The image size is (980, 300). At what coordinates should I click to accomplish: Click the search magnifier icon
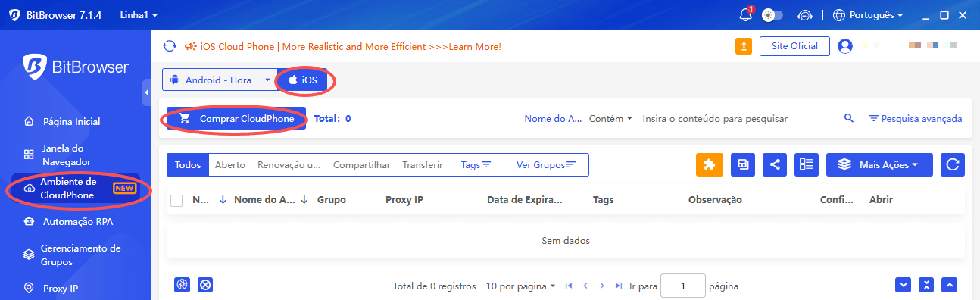[x=849, y=118]
